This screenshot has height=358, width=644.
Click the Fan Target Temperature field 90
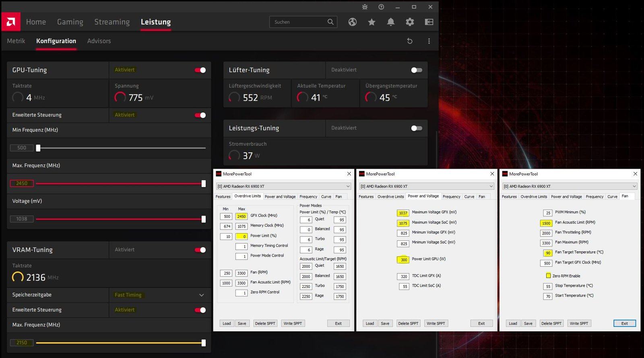pyautogui.click(x=548, y=253)
